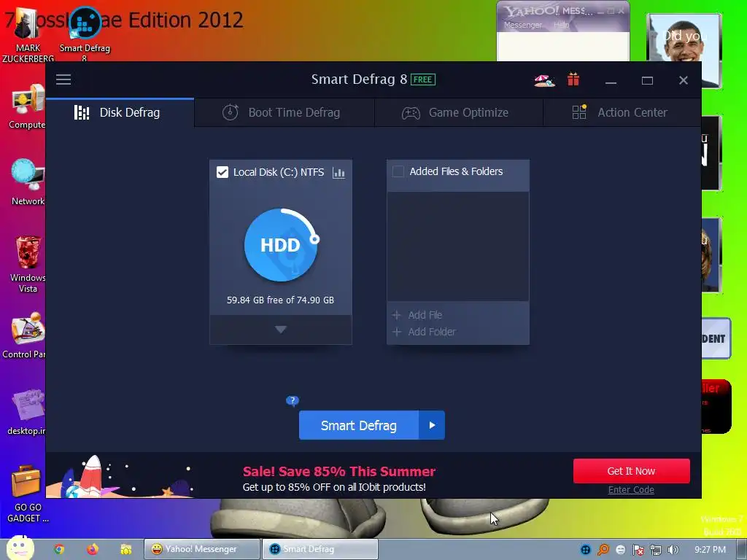Open the Enter Code link

631,489
